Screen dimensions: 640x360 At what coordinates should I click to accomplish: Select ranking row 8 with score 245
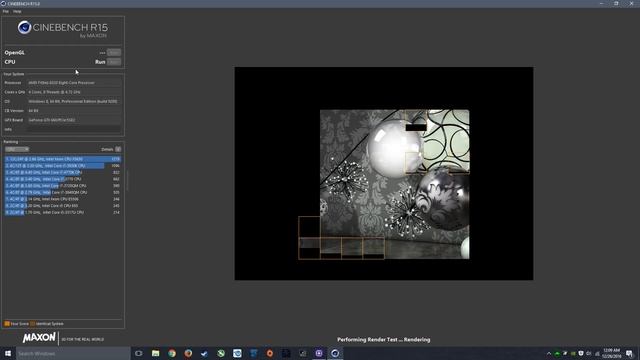click(63, 206)
